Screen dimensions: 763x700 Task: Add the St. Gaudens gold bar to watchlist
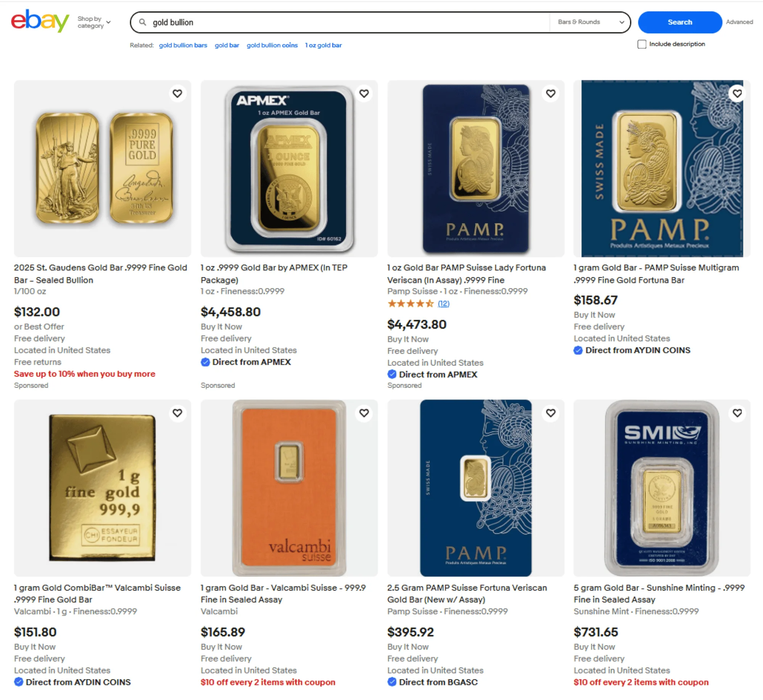pyautogui.click(x=177, y=93)
